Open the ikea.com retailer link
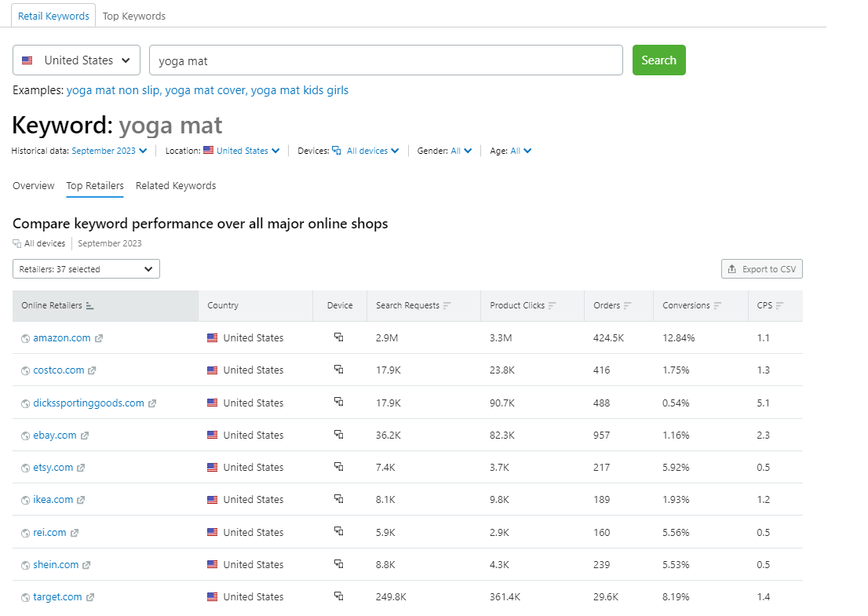Screen dimensions: 868x616 53,499
